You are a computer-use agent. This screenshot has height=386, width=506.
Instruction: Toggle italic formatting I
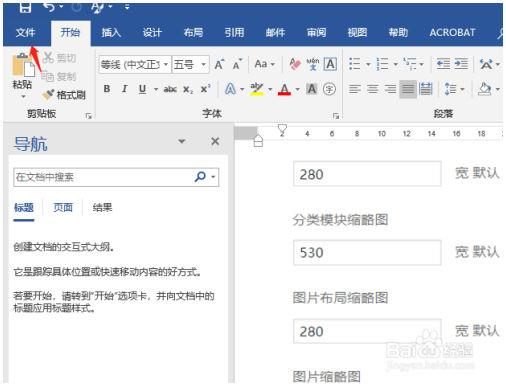(124, 89)
